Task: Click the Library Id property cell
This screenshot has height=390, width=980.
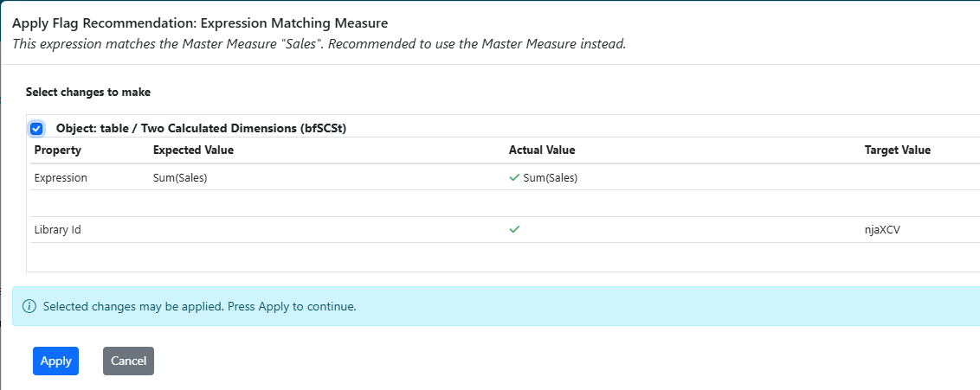Action: [57, 230]
